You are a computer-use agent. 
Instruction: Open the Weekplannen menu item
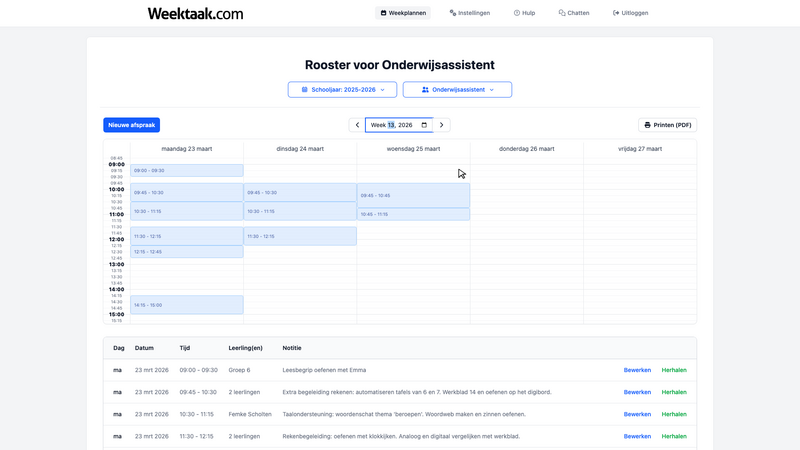(x=403, y=13)
